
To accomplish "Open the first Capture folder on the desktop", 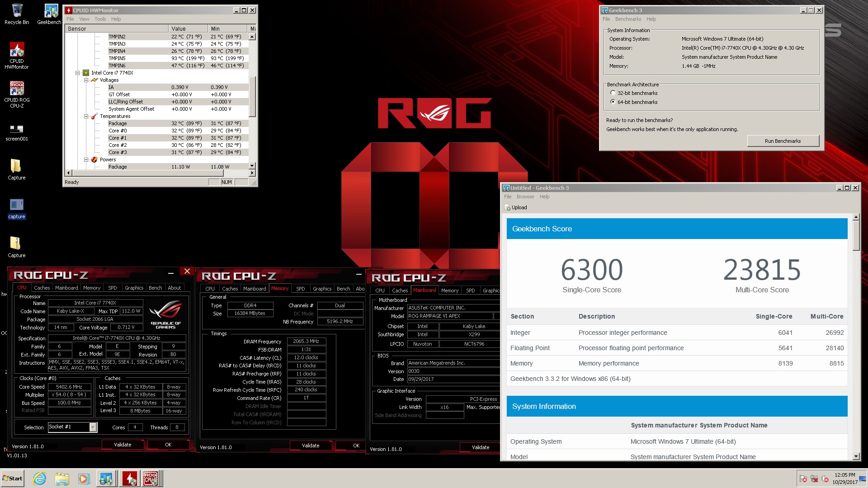I will 16,166.
